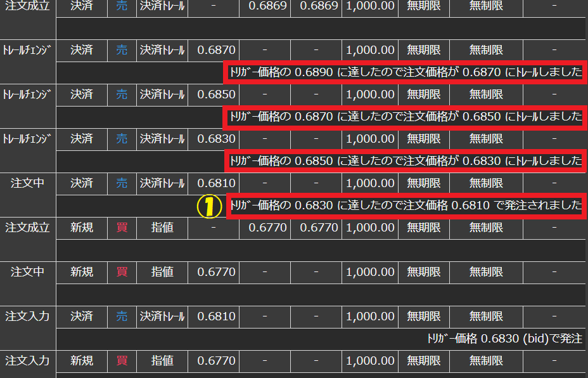Screen dimensions: 588x378
Task: Click 注文入力 status in the 決済トレール row
Action: [x=27, y=316]
